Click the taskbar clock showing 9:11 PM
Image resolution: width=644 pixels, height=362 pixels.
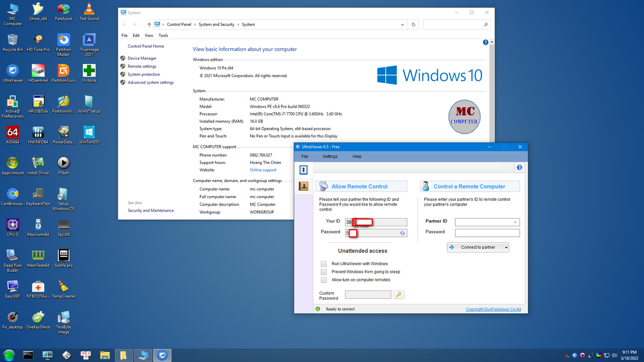click(629, 355)
